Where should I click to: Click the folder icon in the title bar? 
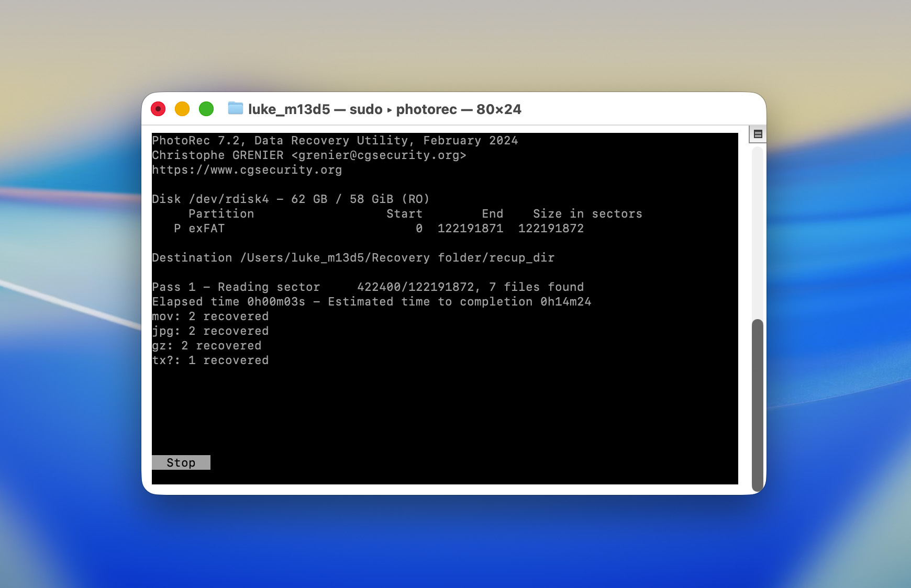tap(236, 108)
